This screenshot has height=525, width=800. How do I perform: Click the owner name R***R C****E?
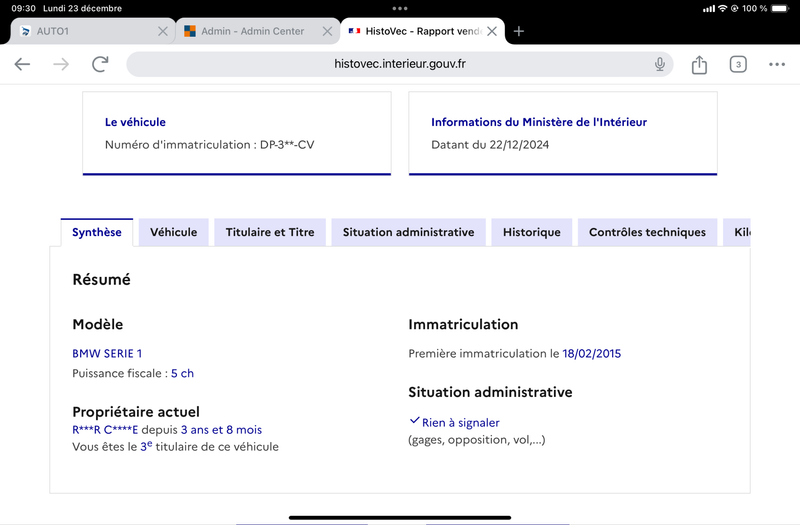(x=105, y=430)
